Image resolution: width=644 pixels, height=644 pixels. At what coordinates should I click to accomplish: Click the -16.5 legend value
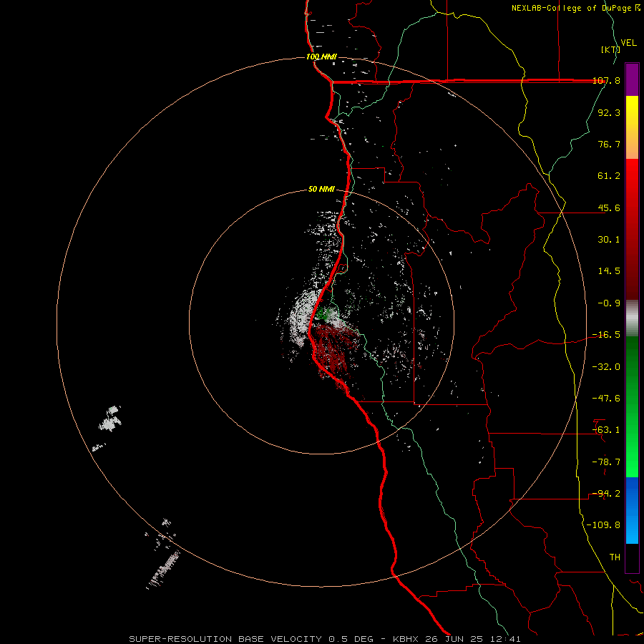pos(606,334)
